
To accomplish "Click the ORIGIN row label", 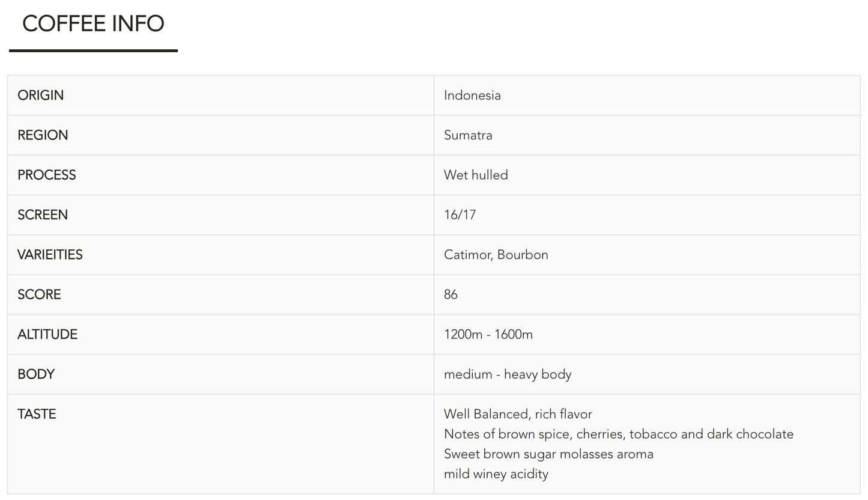I will click(41, 96).
